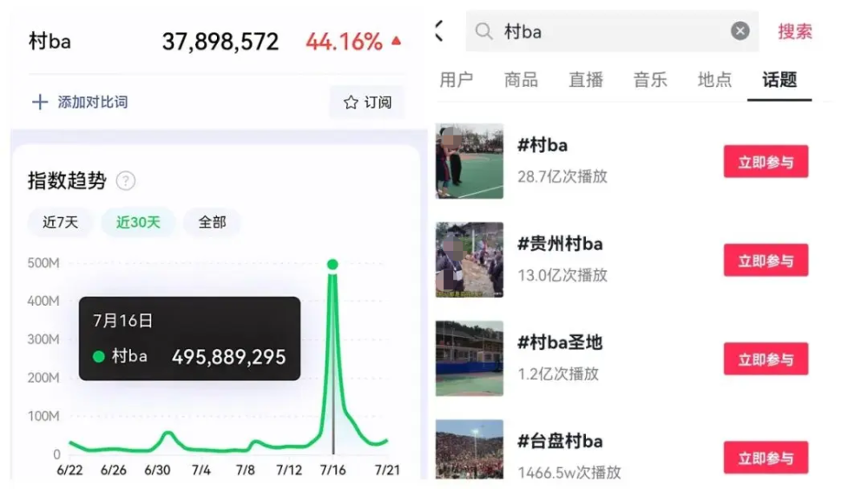Click the red upward trend arrow

click(396, 41)
